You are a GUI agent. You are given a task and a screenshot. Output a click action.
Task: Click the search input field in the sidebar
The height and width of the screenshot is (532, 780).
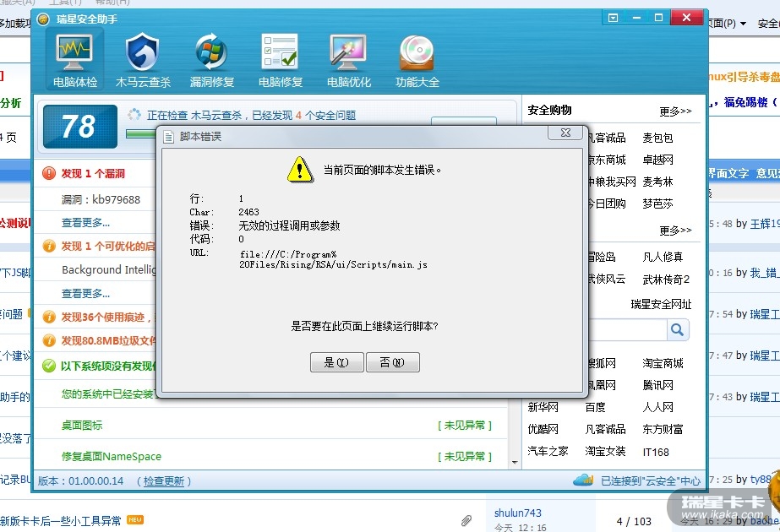(x=627, y=329)
